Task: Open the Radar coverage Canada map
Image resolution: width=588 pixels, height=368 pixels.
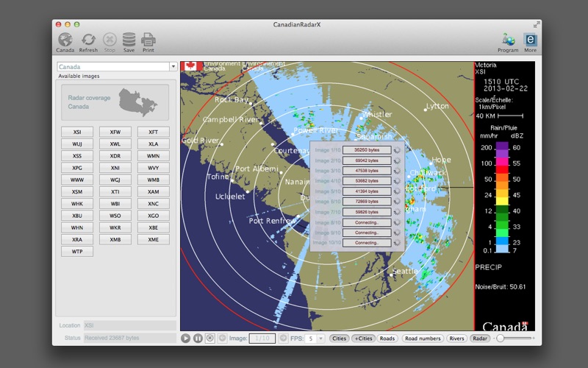Action: click(x=115, y=102)
